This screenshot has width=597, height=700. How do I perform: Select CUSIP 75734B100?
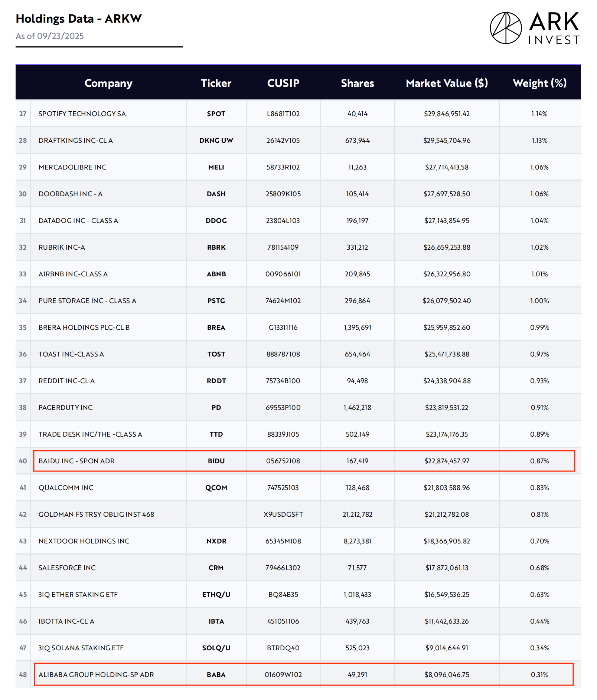[283, 381]
